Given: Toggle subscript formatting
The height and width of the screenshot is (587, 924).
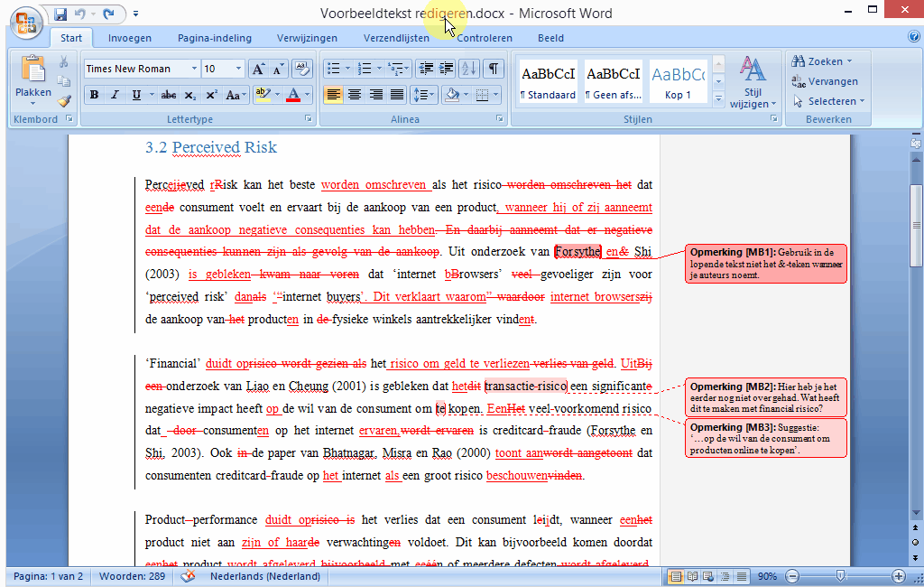Looking at the screenshot, I should pyautogui.click(x=189, y=95).
